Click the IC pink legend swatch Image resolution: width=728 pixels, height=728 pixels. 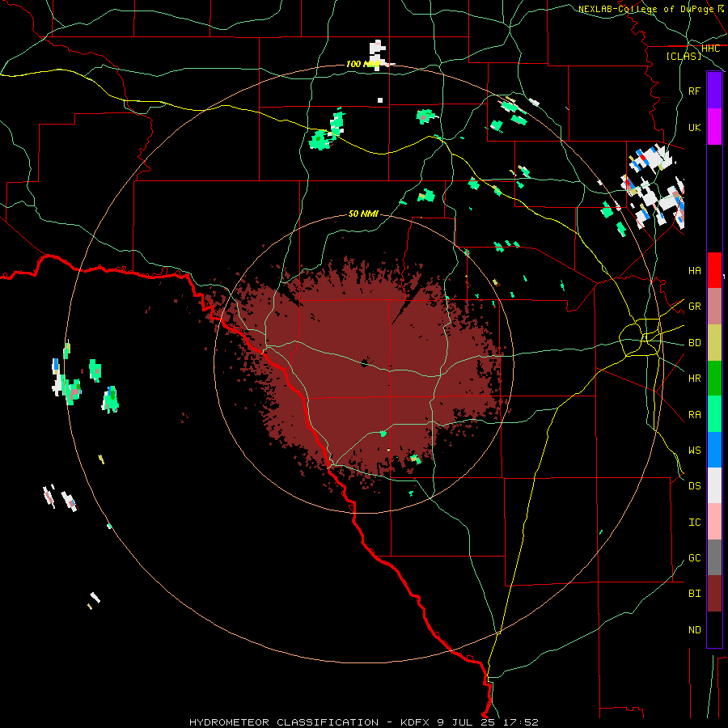(714, 522)
